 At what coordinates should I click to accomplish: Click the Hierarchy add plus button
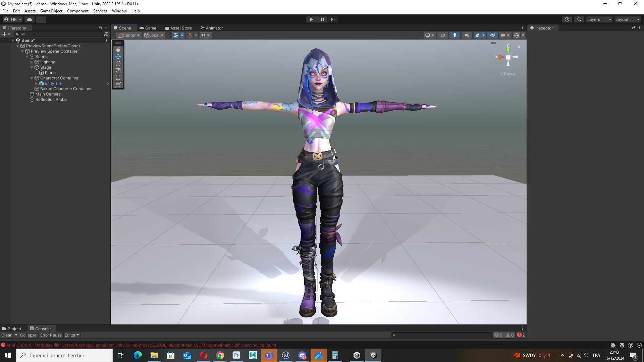point(4,34)
